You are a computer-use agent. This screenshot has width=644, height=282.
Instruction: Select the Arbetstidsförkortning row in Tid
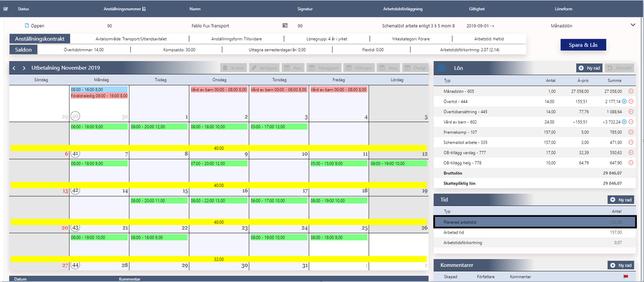pyautogui.click(x=535, y=243)
